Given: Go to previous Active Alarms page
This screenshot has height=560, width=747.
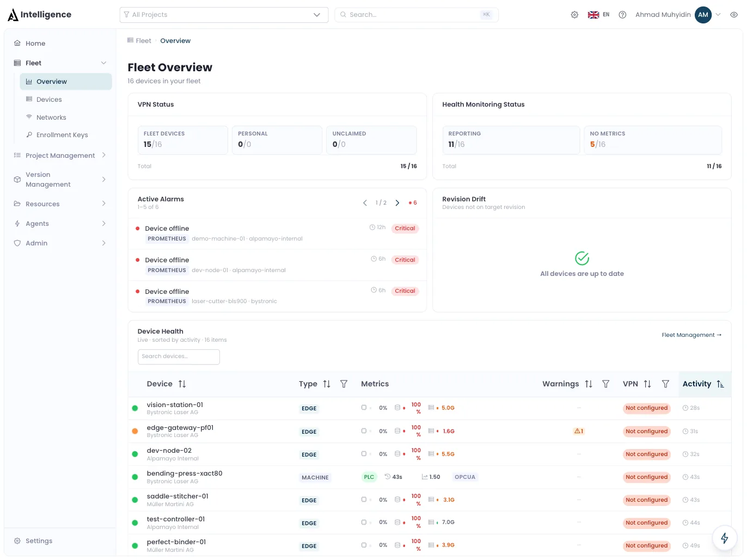Looking at the screenshot, I should coord(365,203).
